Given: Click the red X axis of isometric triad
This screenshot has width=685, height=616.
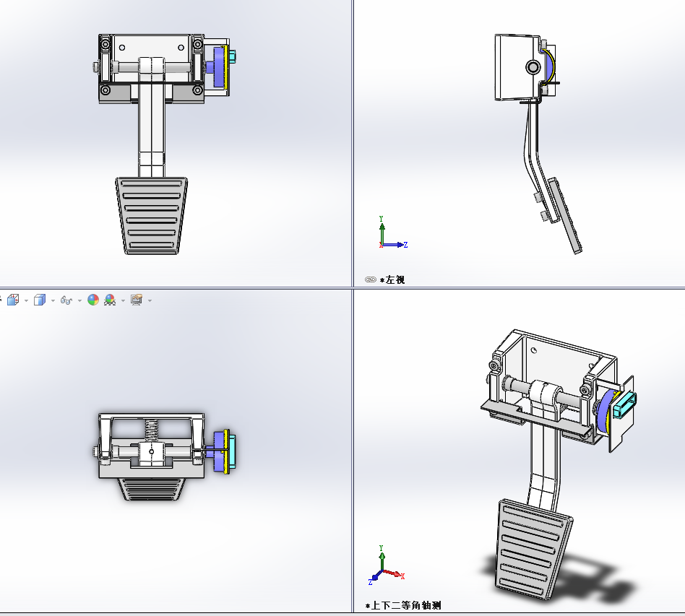Looking at the screenshot, I should 395,574.
